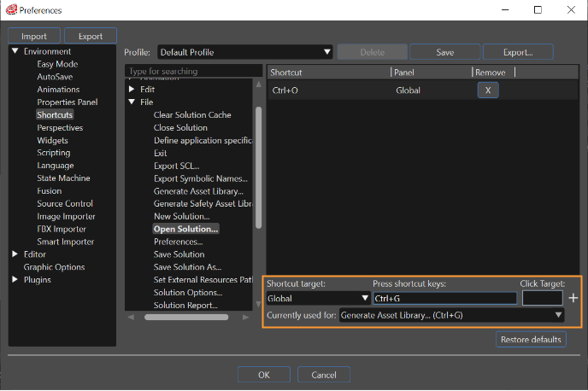Open the Default Profile dropdown
The image size is (588, 391).
(245, 52)
